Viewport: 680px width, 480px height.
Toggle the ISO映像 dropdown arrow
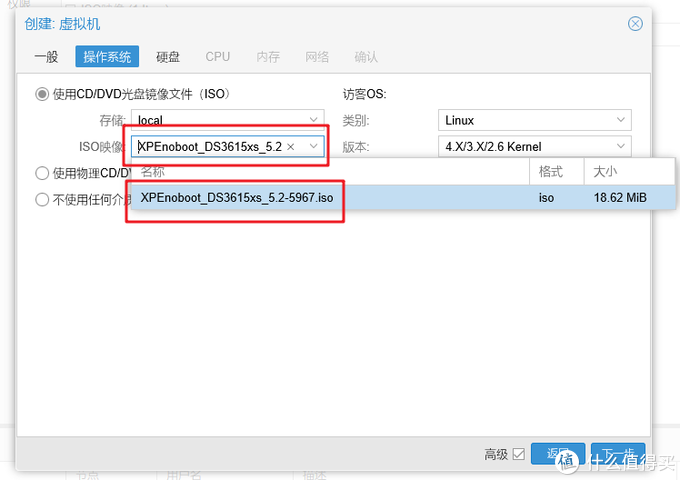click(x=314, y=147)
